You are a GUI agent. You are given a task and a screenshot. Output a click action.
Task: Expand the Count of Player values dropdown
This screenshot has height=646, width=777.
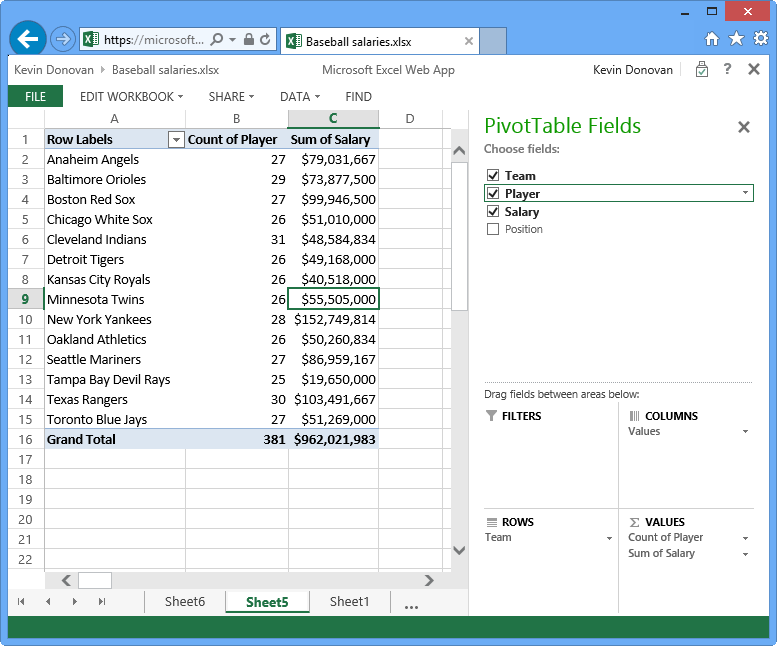pos(745,538)
